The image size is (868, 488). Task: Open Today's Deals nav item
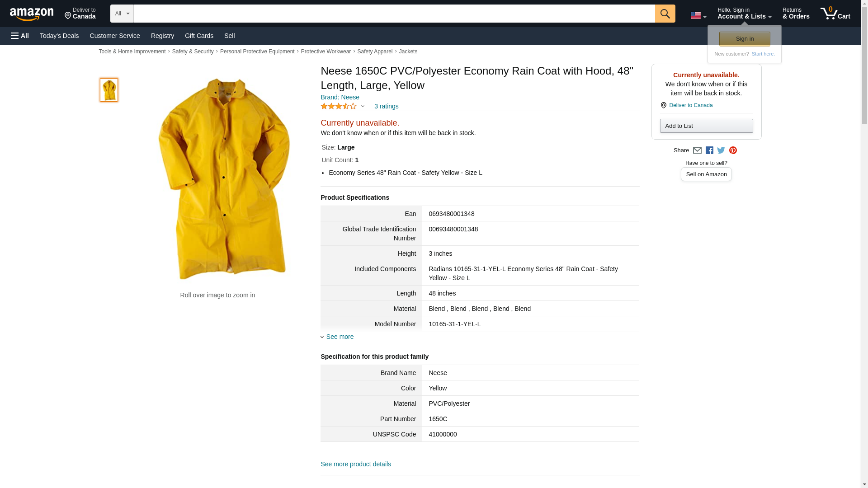pos(59,36)
